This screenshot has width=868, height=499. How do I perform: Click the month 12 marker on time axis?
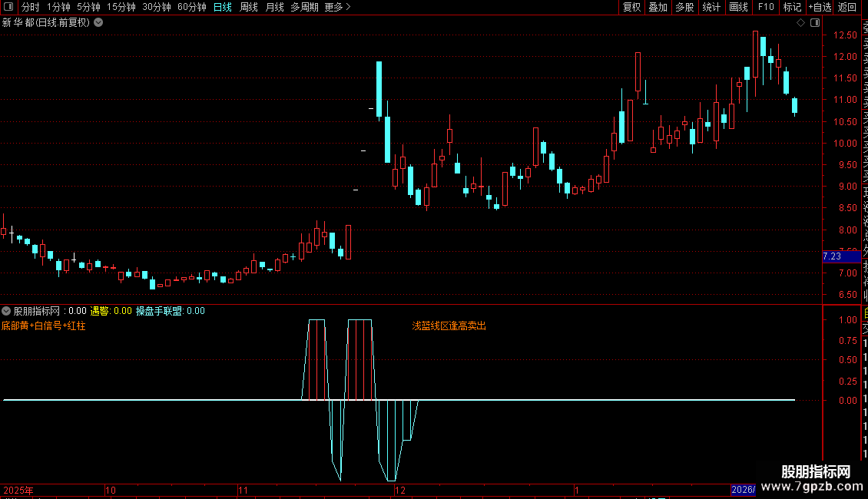tap(400, 490)
